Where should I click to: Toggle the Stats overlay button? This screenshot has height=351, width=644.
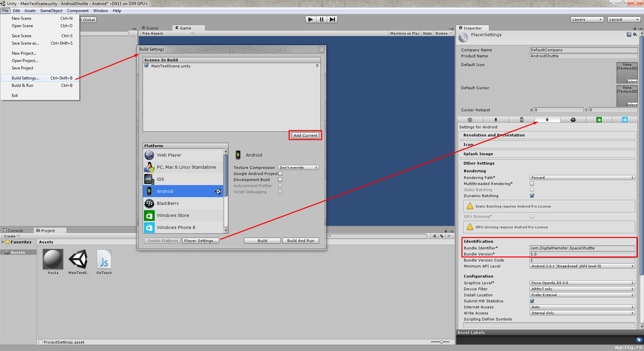(x=427, y=34)
